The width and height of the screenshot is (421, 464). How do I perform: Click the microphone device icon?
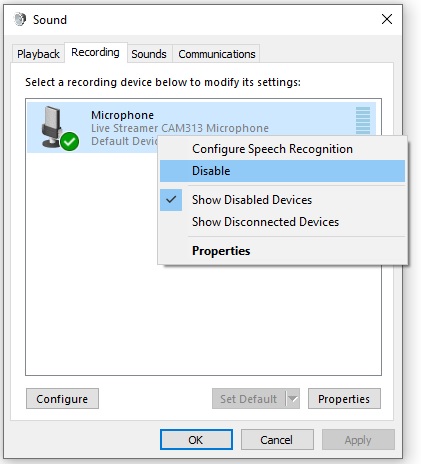coord(52,127)
